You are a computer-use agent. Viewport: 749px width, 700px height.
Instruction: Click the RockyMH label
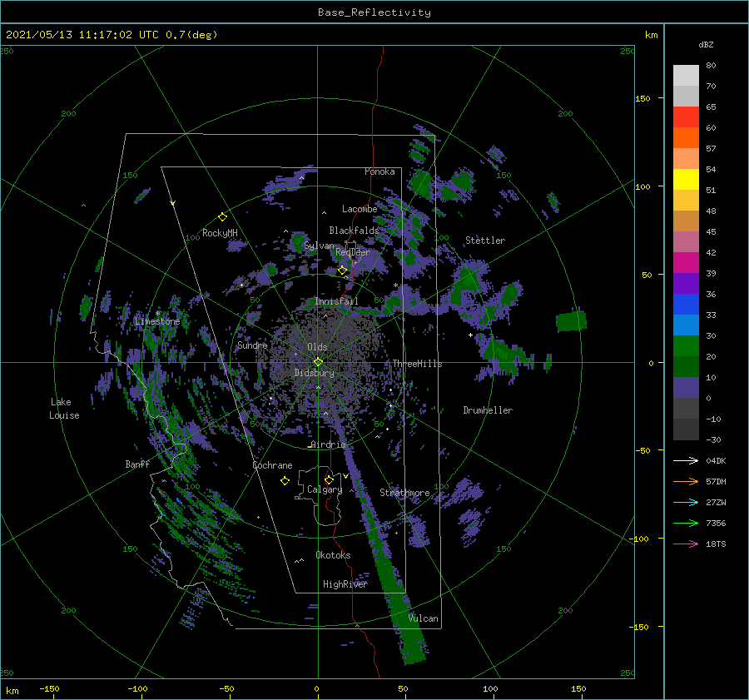pos(220,233)
